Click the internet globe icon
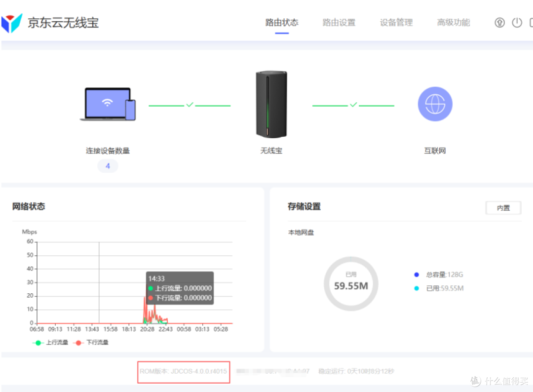This screenshot has height=392, width=533. (435, 104)
